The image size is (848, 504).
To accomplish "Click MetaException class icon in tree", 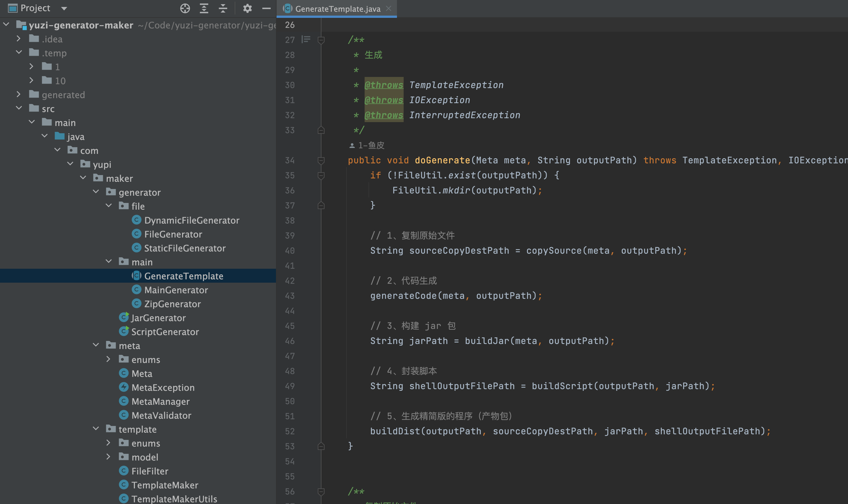I will tap(124, 387).
